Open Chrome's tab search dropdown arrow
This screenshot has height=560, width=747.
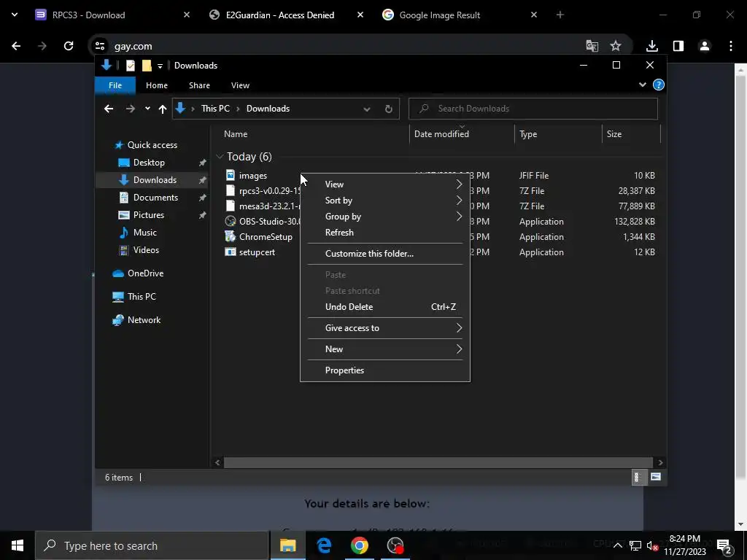click(15, 15)
